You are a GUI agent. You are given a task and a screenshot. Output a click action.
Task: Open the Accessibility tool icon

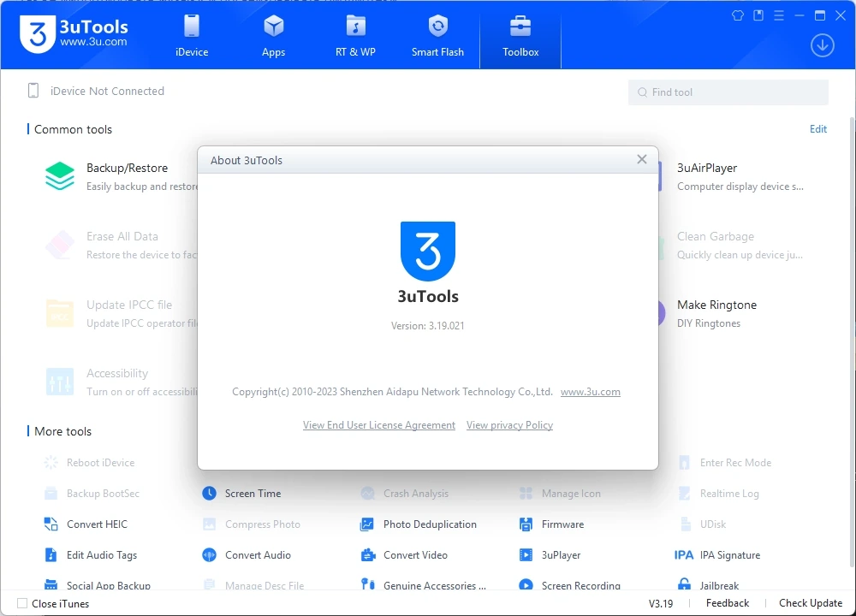pyautogui.click(x=60, y=382)
